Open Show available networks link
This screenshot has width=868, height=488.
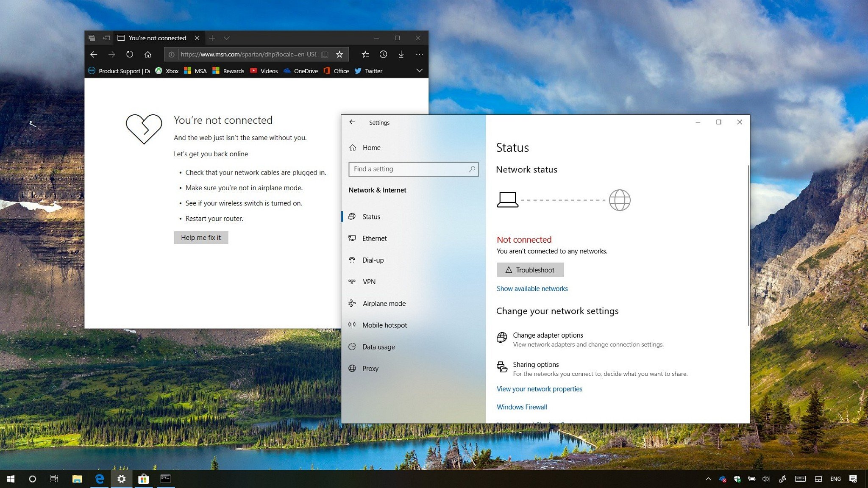click(532, 288)
